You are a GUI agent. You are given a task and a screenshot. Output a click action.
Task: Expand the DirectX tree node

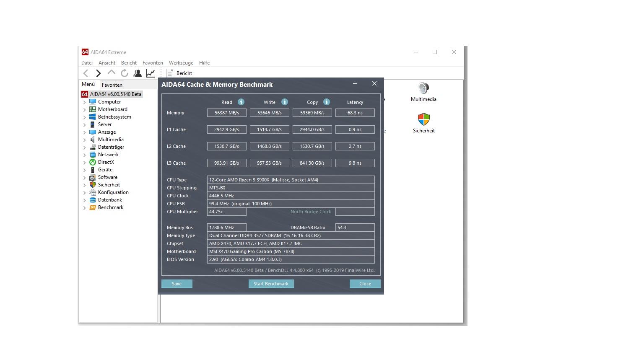pos(84,163)
